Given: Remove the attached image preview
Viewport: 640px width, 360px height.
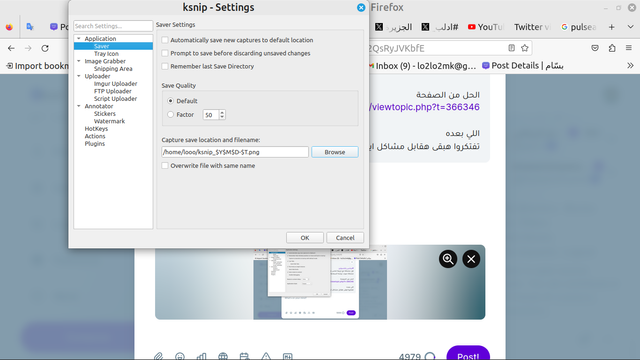Looking at the screenshot, I should [471, 259].
